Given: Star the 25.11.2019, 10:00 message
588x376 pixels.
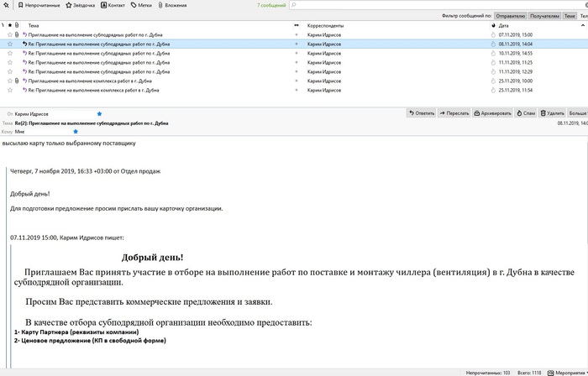Looking at the screenshot, I should pyautogui.click(x=10, y=81).
